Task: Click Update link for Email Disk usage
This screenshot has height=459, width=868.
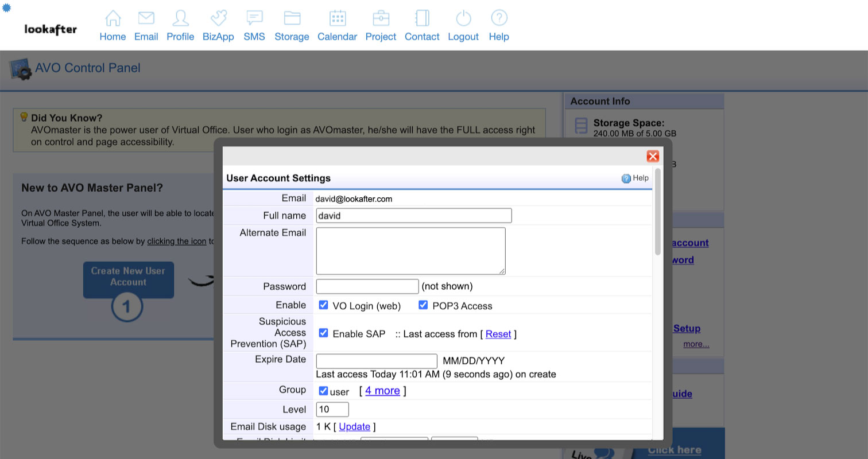Action: coord(354,427)
